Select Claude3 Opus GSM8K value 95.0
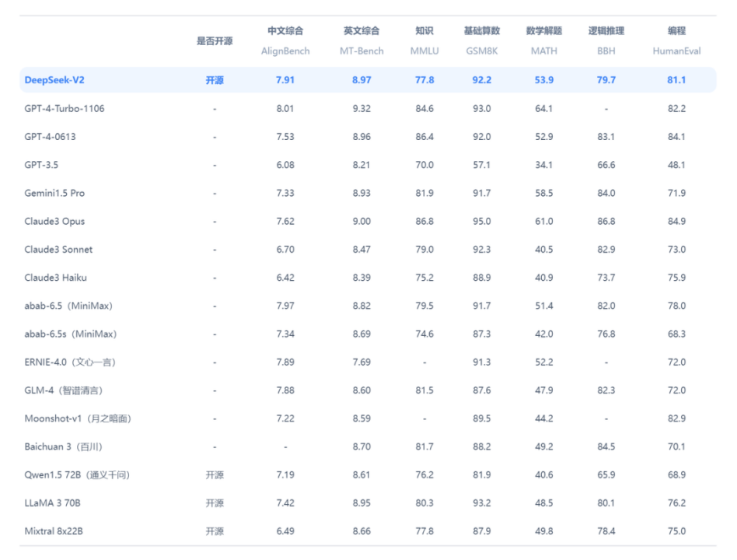Screen dimensions: 737x560 (482, 222)
